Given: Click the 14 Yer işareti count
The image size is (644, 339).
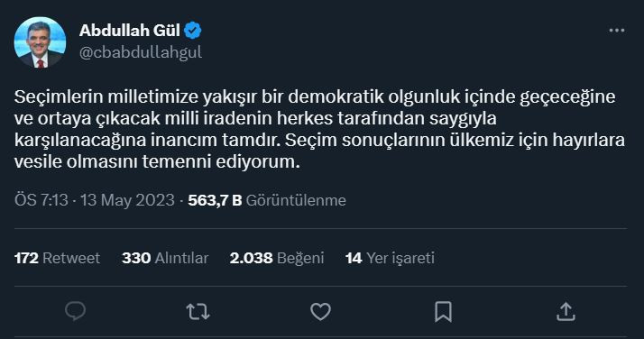Looking at the screenshot, I should (x=390, y=258).
